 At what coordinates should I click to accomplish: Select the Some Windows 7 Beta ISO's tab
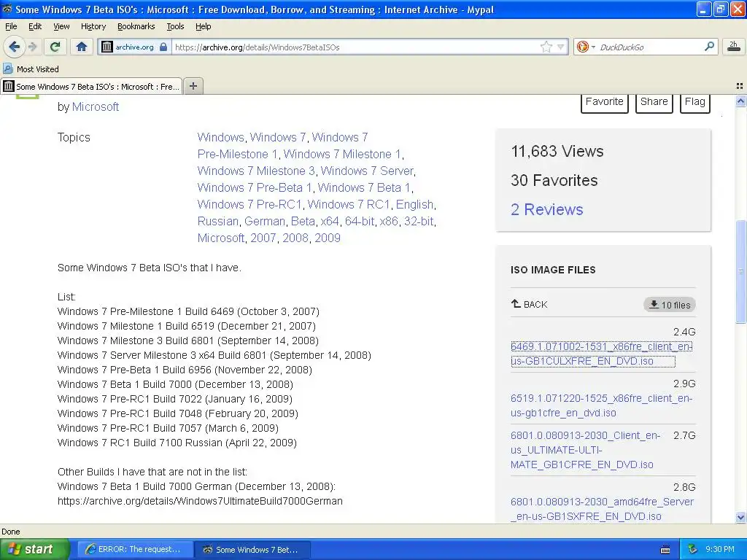[91, 86]
